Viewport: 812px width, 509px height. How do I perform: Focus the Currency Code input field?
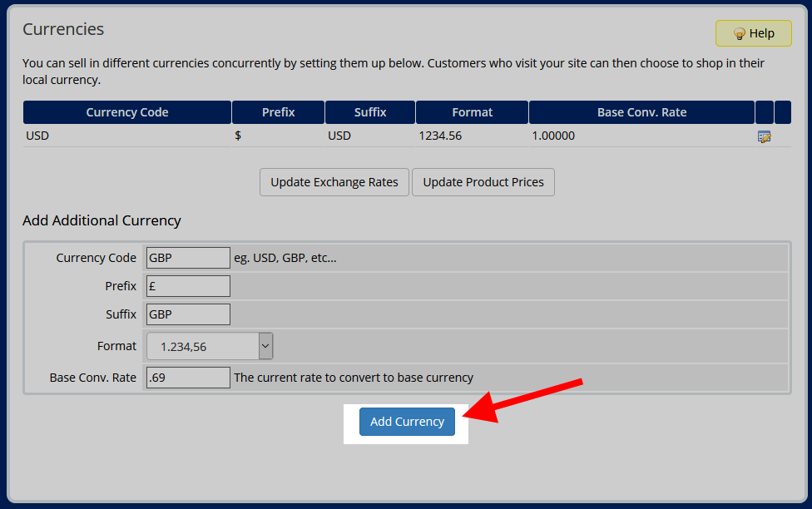click(188, 258)
